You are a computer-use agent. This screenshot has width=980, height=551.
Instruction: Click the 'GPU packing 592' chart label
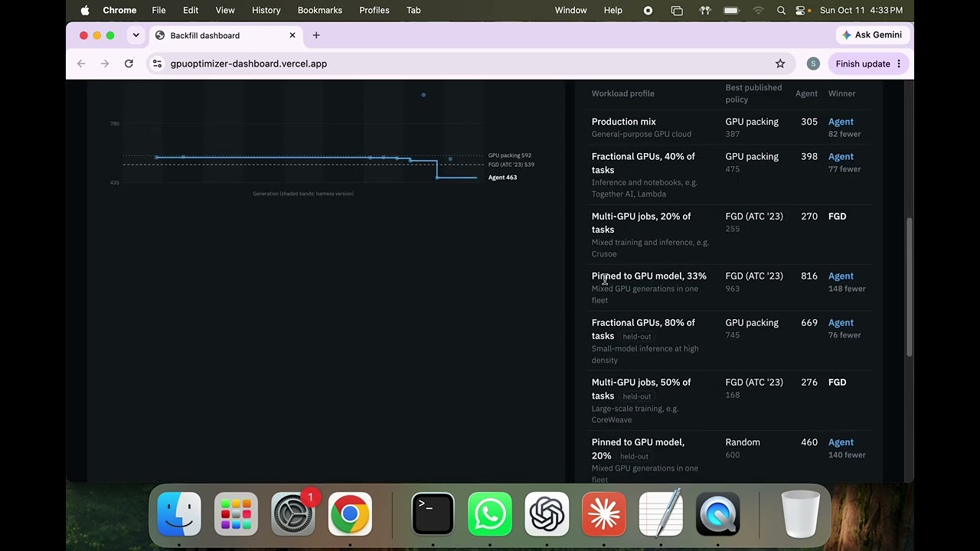[x=509, y=155]
